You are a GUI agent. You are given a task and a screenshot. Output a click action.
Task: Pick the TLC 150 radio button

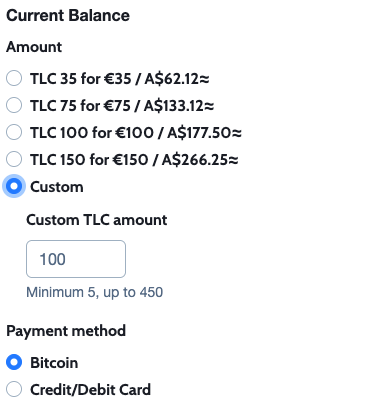[x=14, y=159]
